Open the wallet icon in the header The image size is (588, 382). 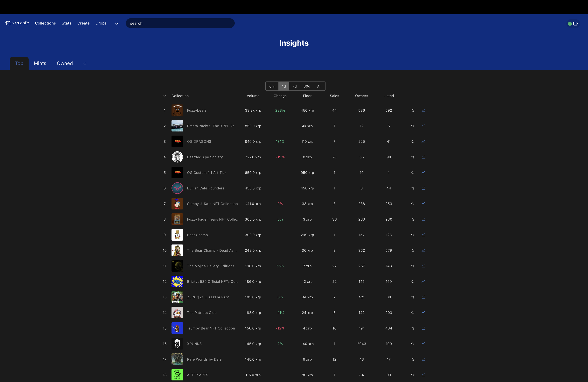click(575, 24)
